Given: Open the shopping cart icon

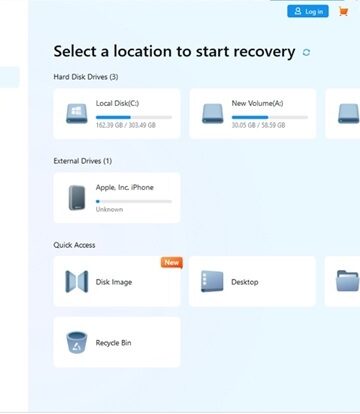Looking at the screenshot, I should 343,12.
